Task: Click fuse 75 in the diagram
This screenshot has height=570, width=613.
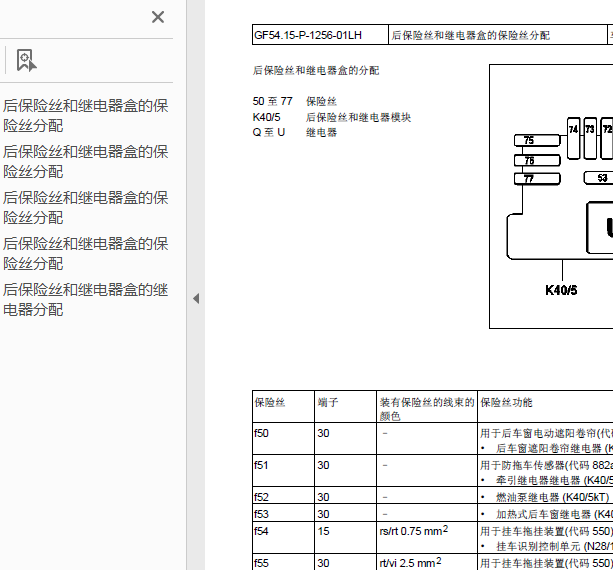Action: [537, 140]
